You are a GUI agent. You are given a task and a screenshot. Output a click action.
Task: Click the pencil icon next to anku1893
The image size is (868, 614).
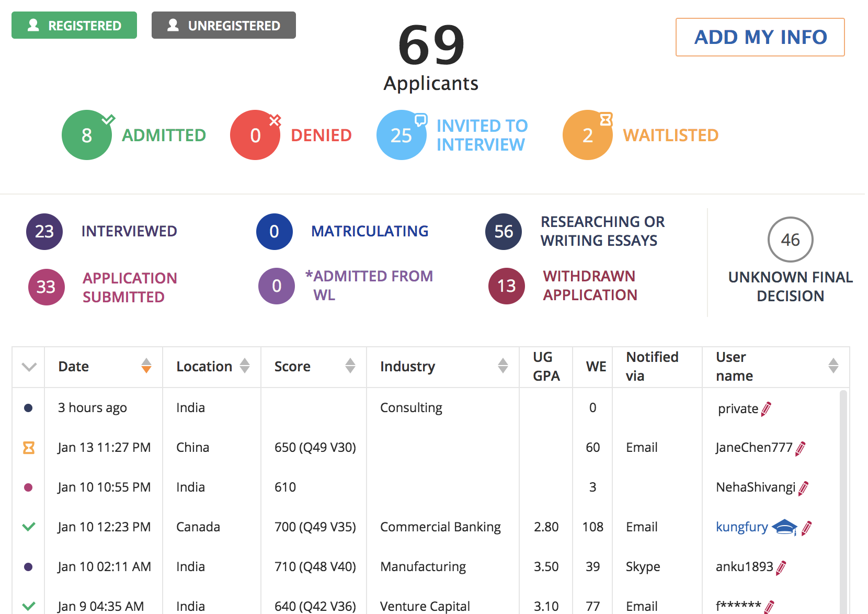pyautogui.click(x=781, y=567)
